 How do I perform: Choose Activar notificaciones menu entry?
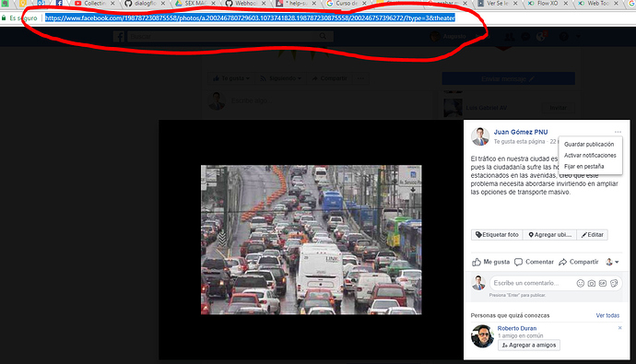coord(590,155)
